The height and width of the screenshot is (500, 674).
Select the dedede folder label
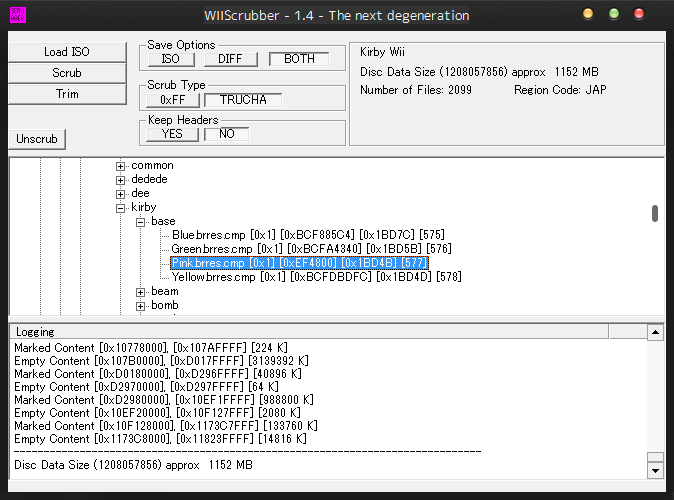point(149,179)
